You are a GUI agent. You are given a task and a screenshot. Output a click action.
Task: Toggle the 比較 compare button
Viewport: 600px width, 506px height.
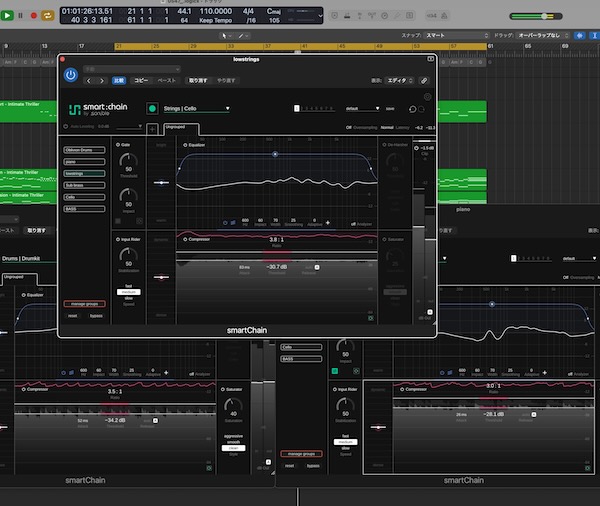click(119, 81)
